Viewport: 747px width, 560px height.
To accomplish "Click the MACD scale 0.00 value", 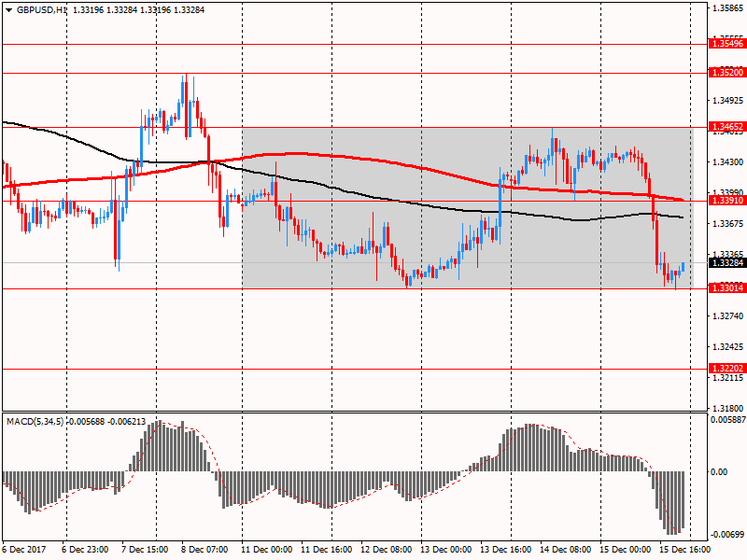I will pos(719,472).
